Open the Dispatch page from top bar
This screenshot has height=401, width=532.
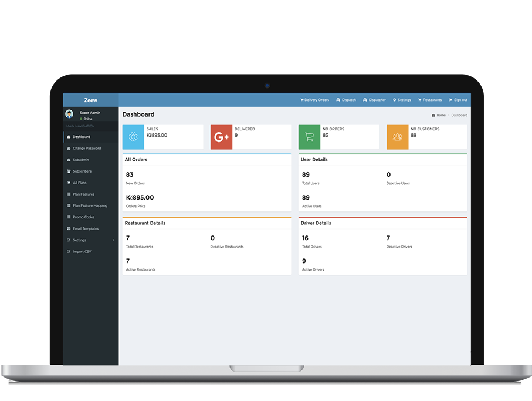point(346,100)
